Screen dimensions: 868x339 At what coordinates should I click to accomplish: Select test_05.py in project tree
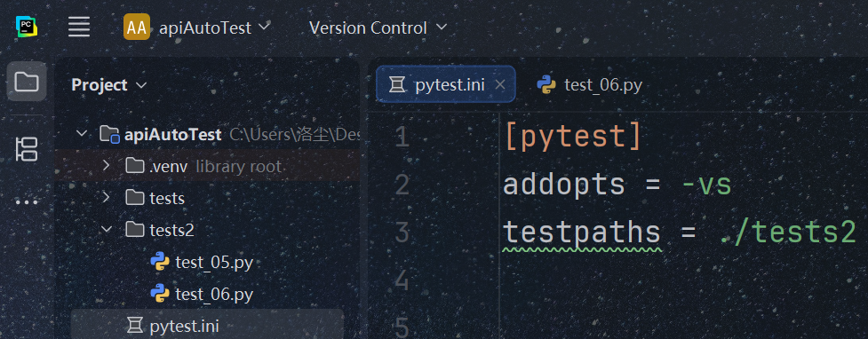pyautogui.click(x=214, y=262)
